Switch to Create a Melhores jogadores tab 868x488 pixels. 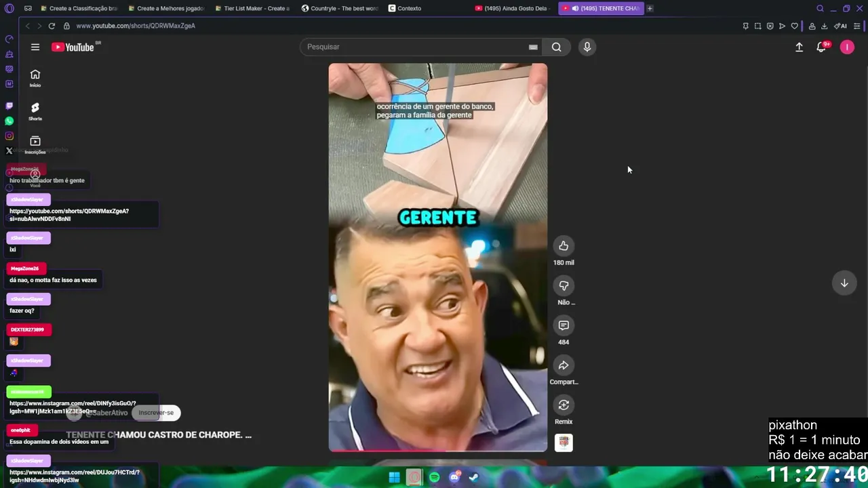coord(167,8)
